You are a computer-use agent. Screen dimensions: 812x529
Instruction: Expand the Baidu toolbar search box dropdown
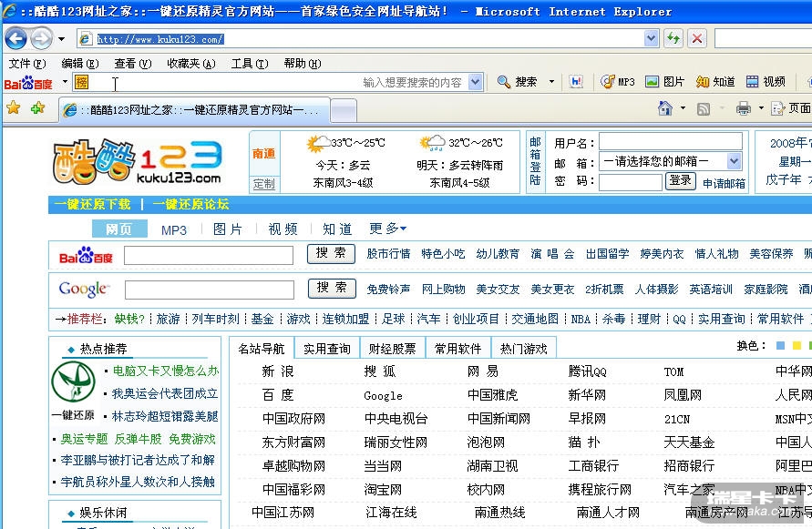[476, 82]
